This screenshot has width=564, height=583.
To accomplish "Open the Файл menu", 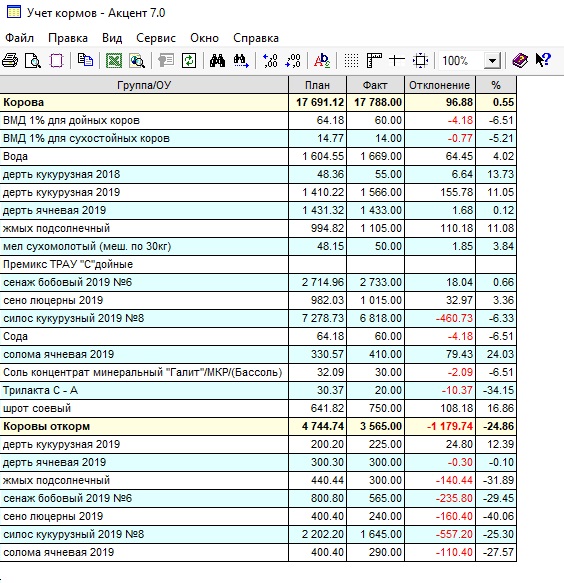I will [x=19, y=38].
